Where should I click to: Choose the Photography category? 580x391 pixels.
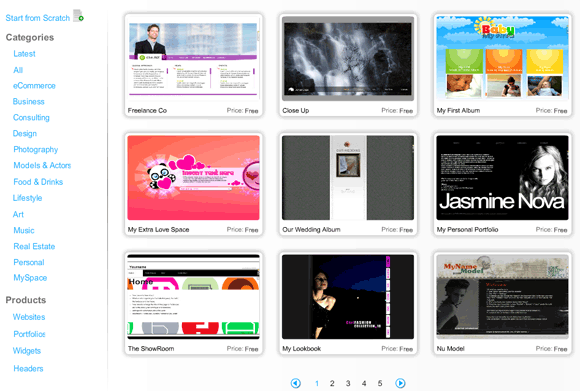point(36,149)
